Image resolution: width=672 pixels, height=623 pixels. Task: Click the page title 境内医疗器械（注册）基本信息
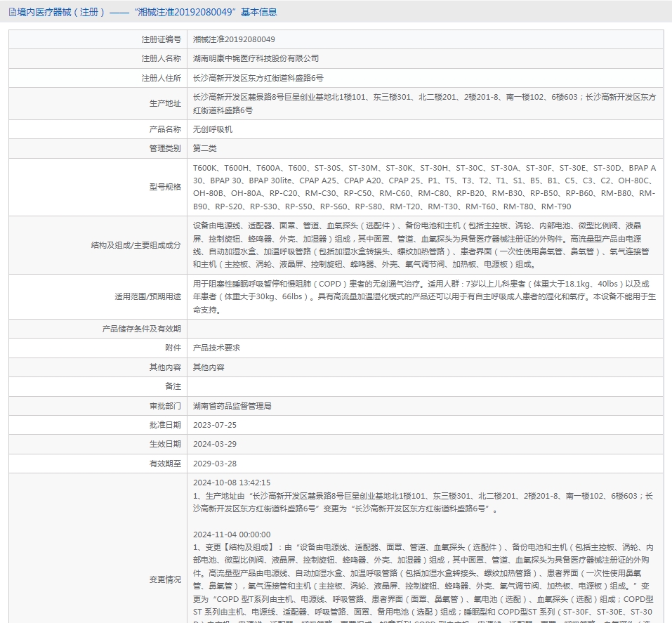click(x=147, y=12)
